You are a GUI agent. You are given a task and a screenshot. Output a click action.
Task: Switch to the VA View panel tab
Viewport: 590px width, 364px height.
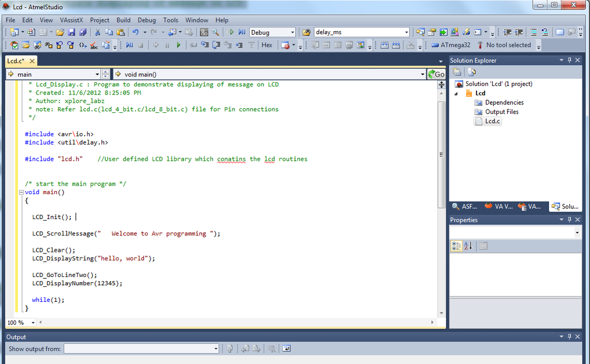[498, 206]
